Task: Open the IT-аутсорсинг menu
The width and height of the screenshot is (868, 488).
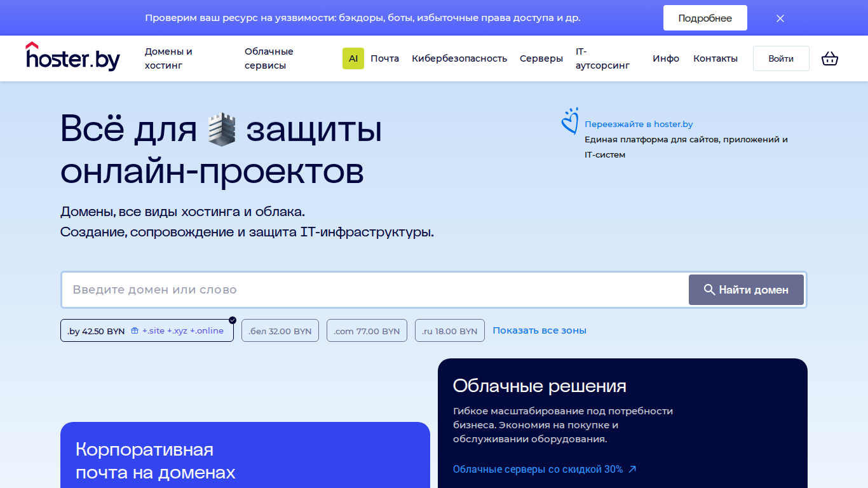Action: 603,58
